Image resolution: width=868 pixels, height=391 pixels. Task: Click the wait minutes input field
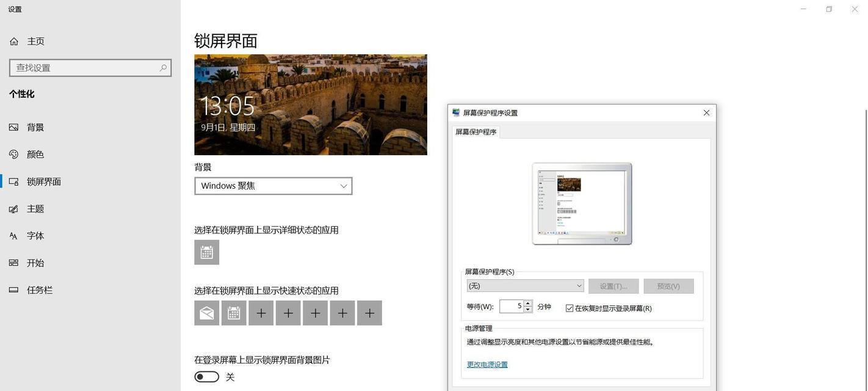pyautogui.click(x=512, y=306)
